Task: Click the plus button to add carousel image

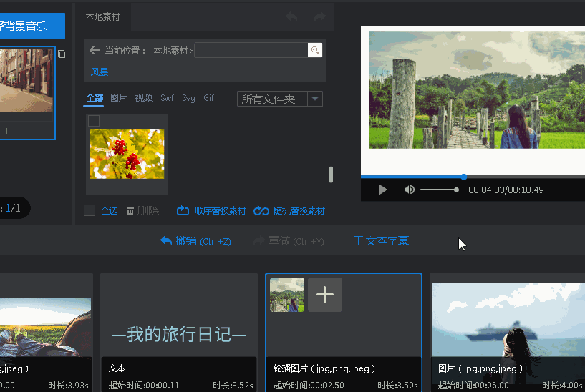Action: tap(325, 295)
